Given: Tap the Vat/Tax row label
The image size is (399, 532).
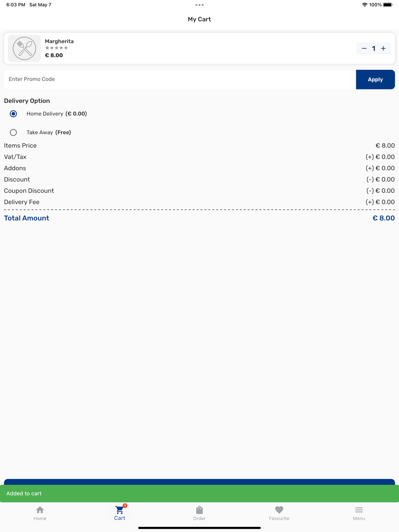Looking at the screenshot, I should coord(15,157).
